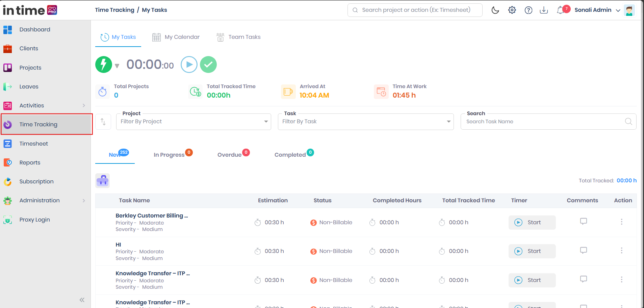
Task: Click the green lightning quick-task icon
Action: [104, 65]
